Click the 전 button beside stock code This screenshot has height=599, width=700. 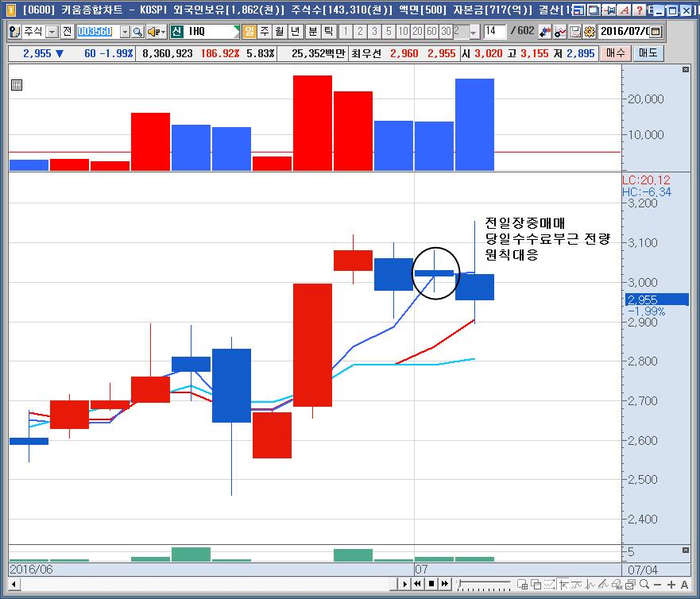click(x=67, y=32)
